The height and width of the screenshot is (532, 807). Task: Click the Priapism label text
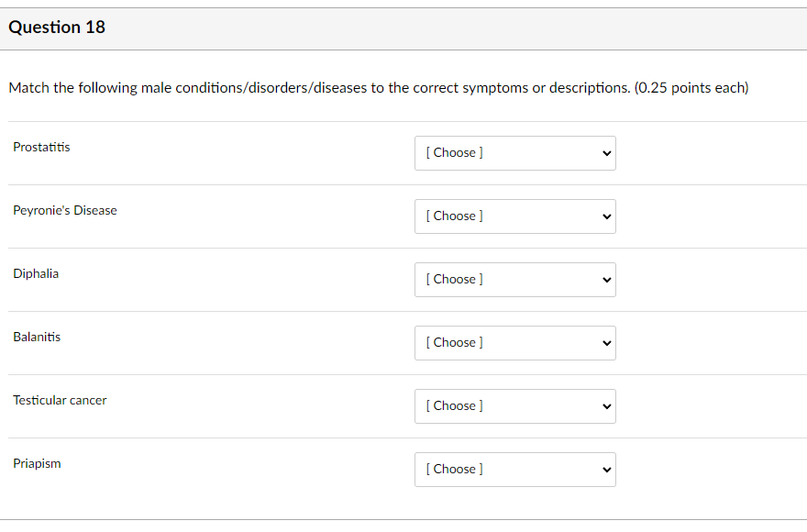[x=37, y=463]
